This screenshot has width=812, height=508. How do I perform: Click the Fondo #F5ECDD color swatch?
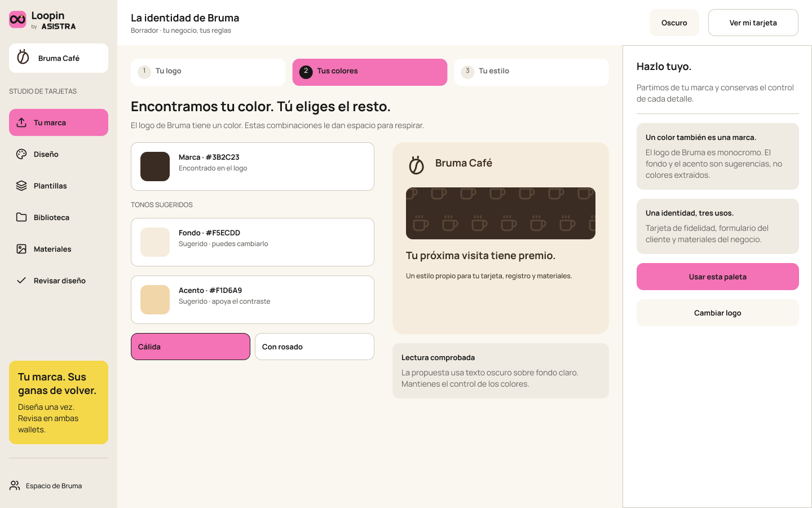click(x=155, y=242)
